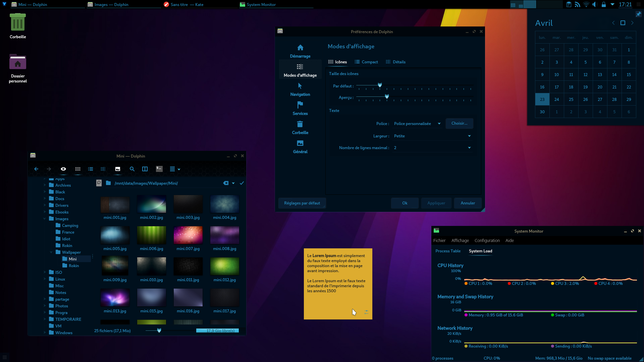Collapse the Wallpaper folder tree node
This screenshot has height=362, width=644.
(x=51, y=252)
